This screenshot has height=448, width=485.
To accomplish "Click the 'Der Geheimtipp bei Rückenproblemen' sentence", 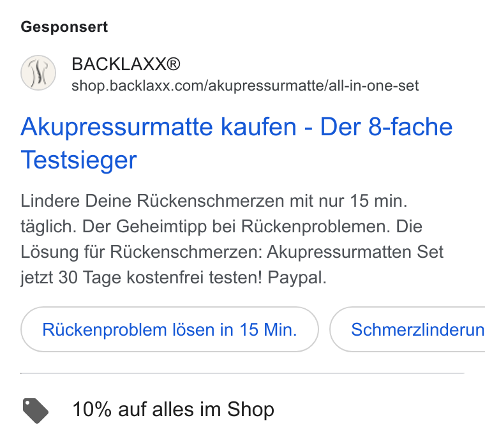I will [x=236, y=226].
